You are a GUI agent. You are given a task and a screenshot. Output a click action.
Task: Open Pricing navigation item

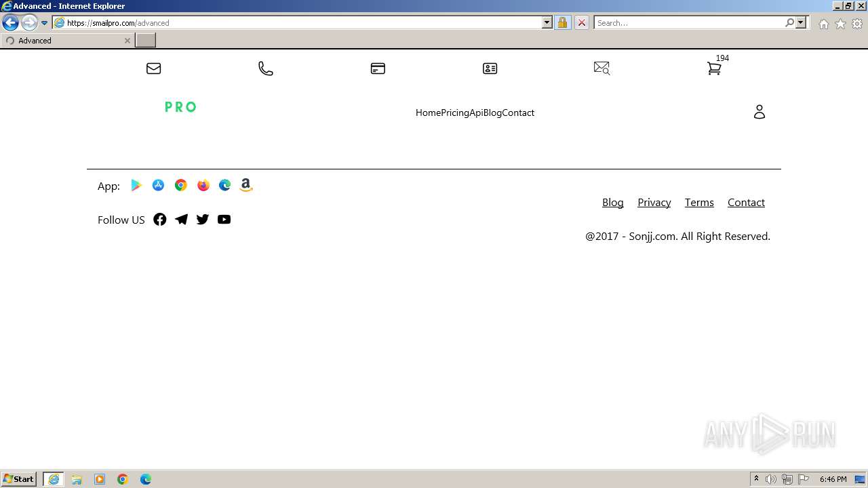click(x=455, y=113)
